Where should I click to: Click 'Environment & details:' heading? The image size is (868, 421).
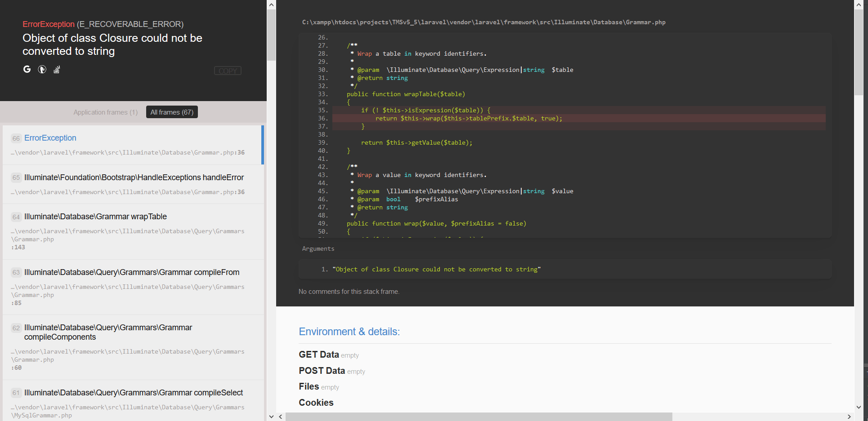(349, 332)
